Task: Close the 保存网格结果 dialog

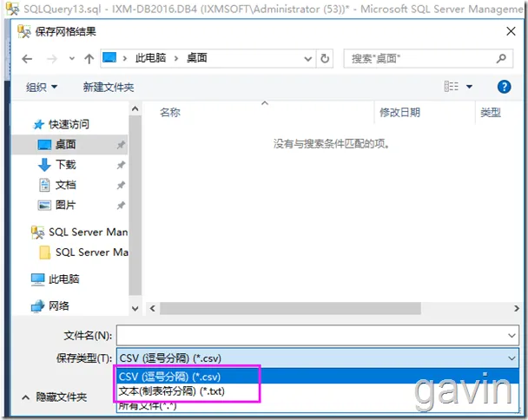Action: click(511, 31)
